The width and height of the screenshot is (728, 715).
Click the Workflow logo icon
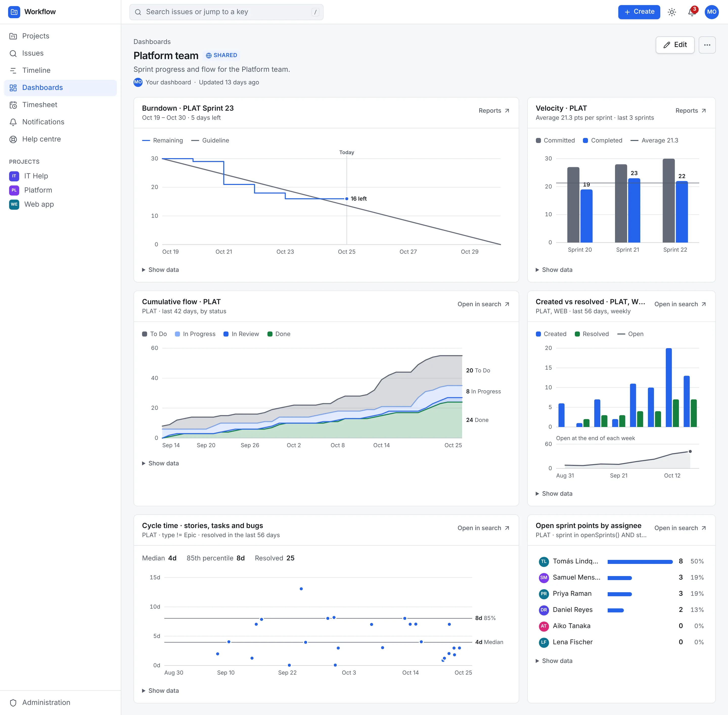pyautogui.click(x=14, y=12)
